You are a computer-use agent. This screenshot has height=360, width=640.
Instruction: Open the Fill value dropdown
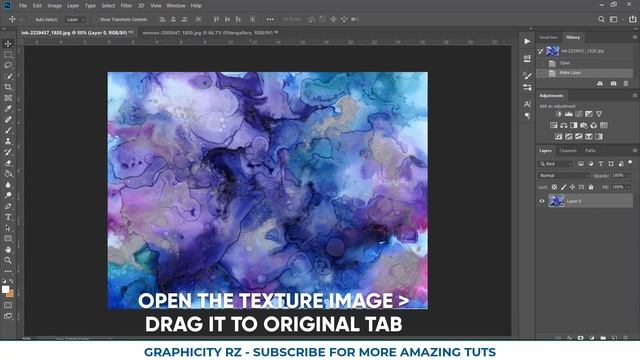pyautogui.click(x=629, y=187)
